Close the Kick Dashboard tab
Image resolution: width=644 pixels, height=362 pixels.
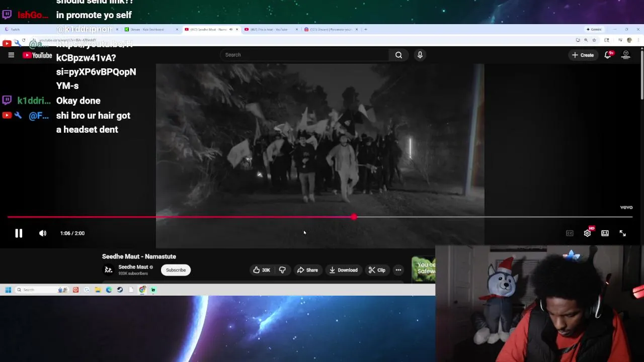177,30
